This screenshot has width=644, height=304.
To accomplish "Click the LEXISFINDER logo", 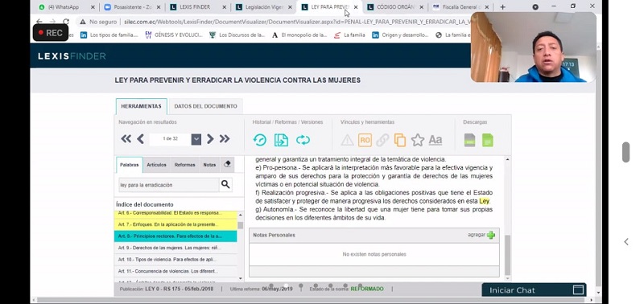I will 72,56.
